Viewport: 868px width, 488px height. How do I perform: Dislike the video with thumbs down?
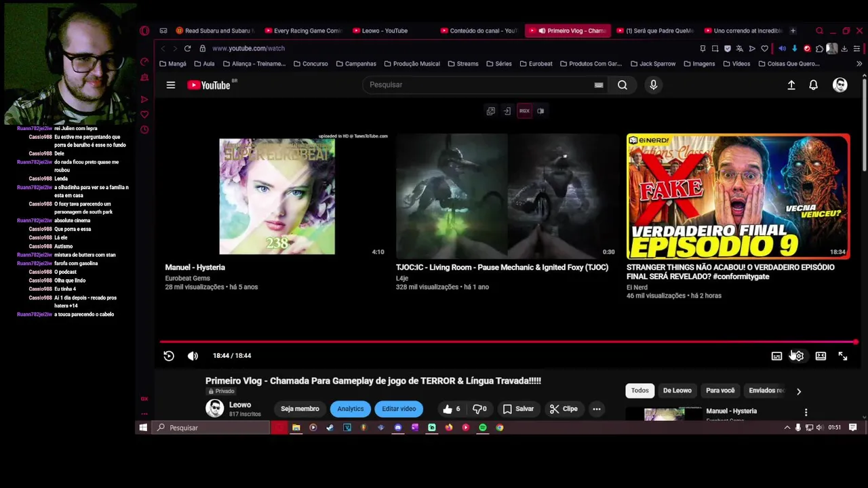[x=479, y=409]
